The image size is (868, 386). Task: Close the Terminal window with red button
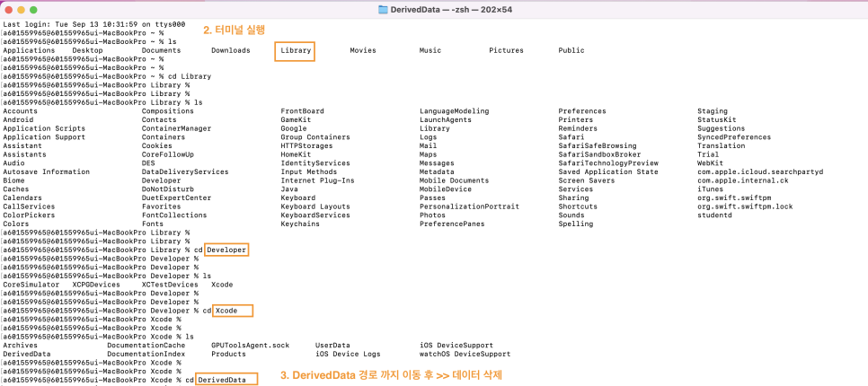point(9,10)
